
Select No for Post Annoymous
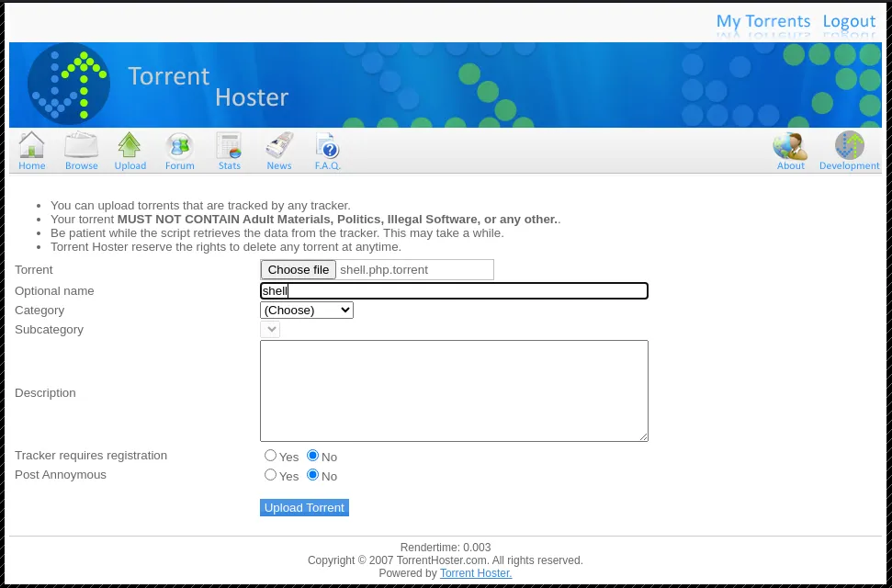coord(312,475)
